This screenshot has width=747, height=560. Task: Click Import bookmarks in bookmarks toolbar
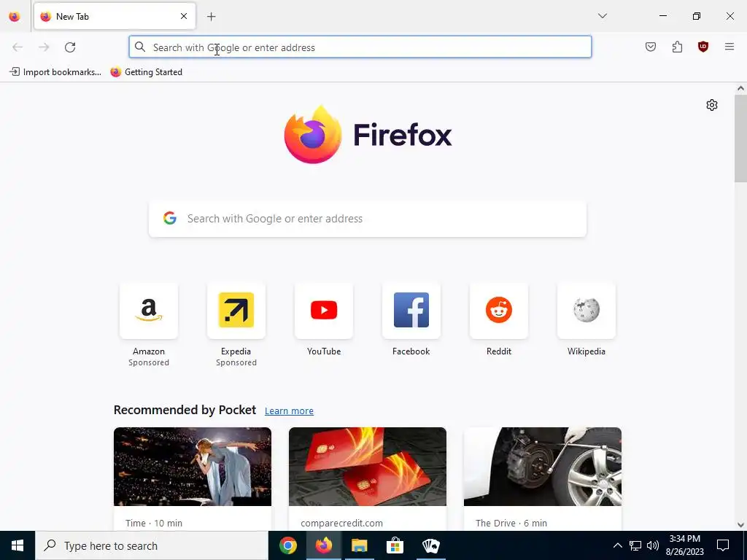tap(55, 72)
